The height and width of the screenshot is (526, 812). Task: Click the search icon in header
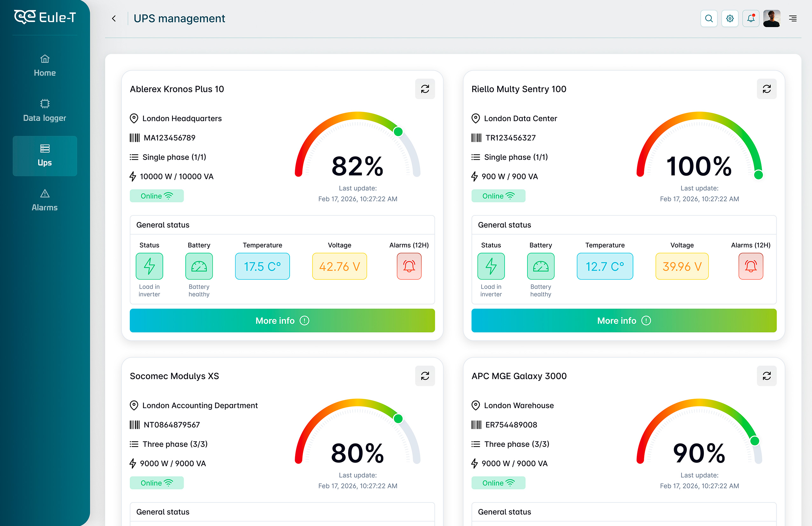click(x=709, y=18)
